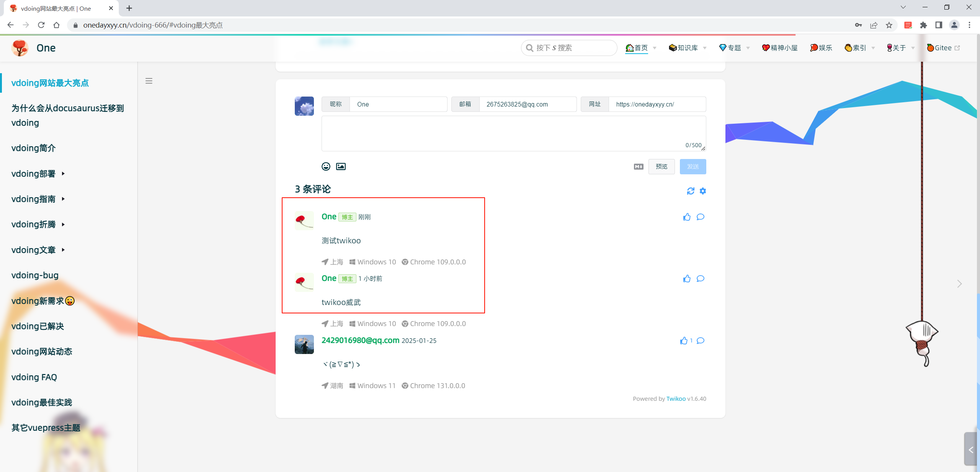Viewport: 980px width, 472px height.
Task: Click the One site logo image
Action: click(20, 48)
